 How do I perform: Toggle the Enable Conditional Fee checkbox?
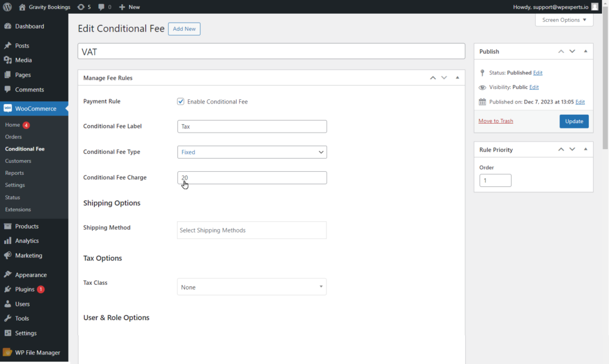[181, 101]
